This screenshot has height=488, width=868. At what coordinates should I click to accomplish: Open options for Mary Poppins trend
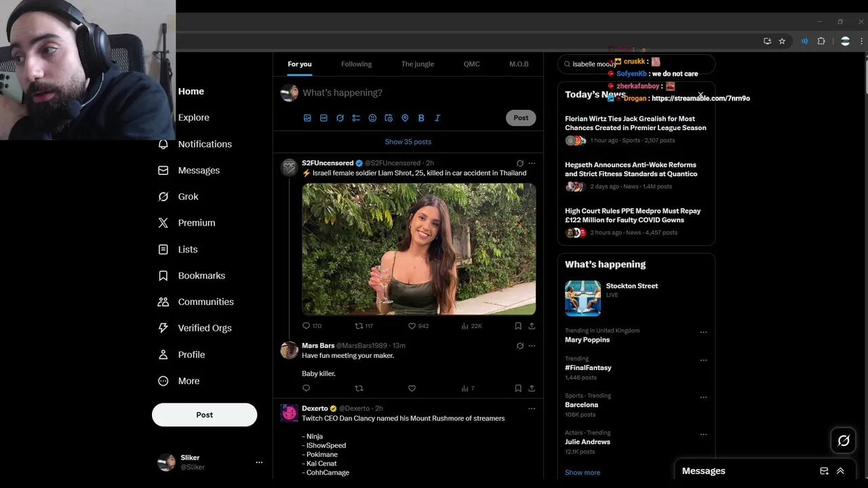pos(703,332)
